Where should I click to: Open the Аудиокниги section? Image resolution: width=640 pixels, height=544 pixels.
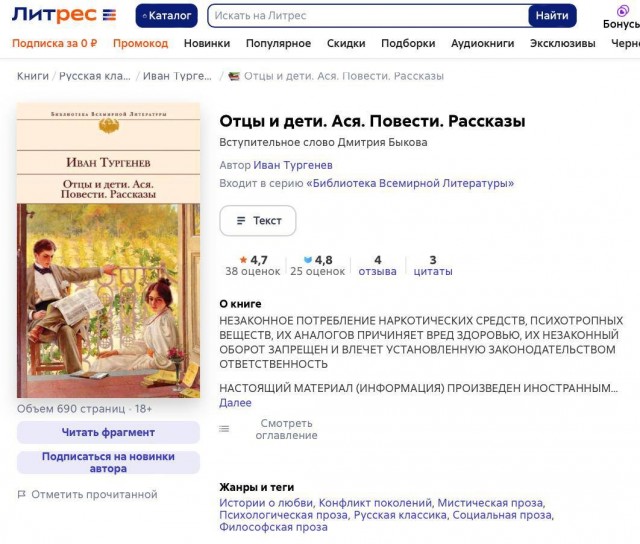pos(482,43)
